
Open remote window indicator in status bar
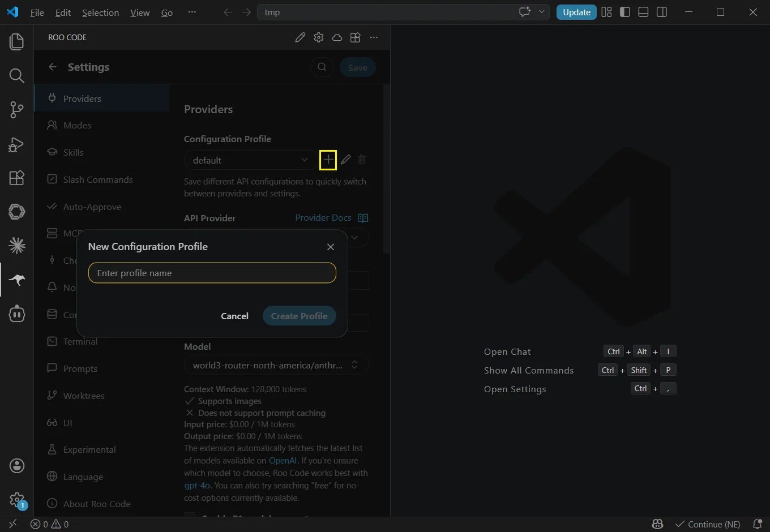point(13,524)
